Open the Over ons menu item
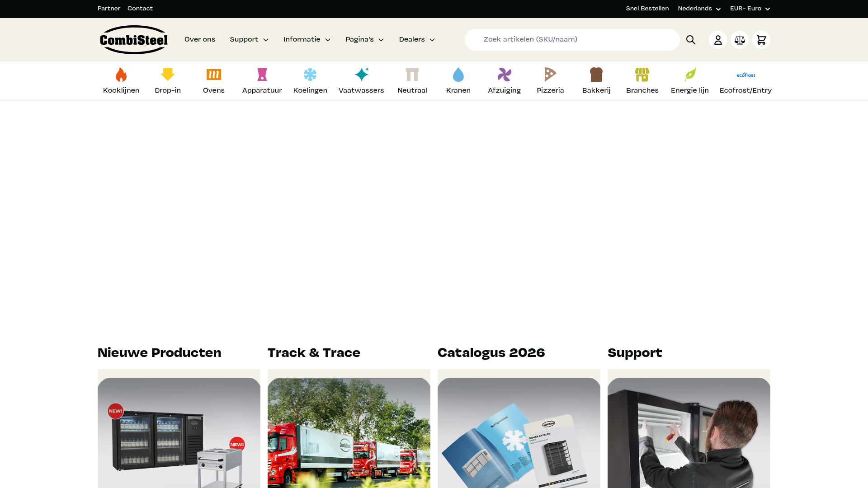The image size is (868, 488). pyautogui.click(x=200, y=40)
